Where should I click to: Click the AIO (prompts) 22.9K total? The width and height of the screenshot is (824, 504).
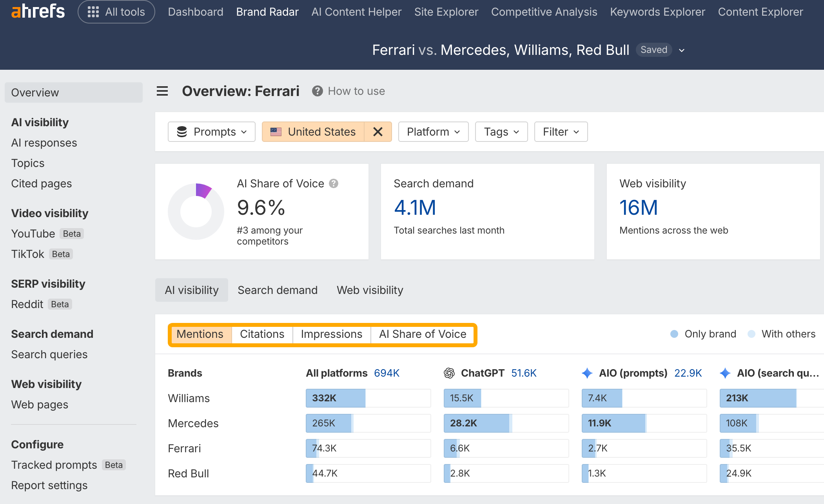click(688, 373)
